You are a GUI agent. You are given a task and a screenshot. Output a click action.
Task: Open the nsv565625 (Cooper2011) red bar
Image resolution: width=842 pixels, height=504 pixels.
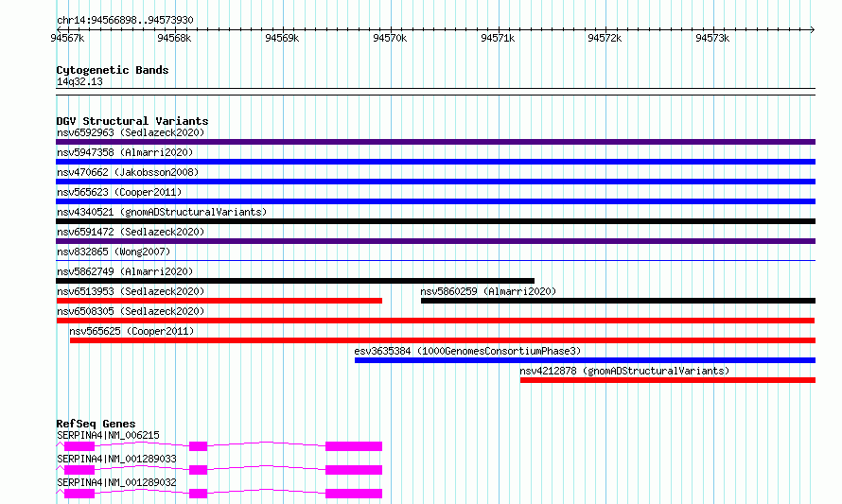pos(443,340)
